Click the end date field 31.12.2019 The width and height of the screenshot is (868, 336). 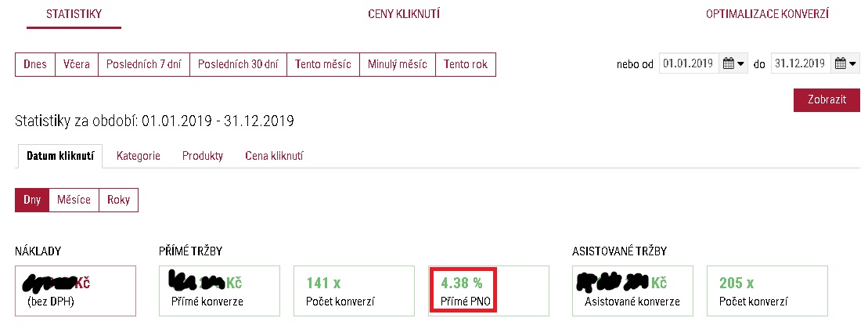pyautogui.click(x=801, y=63)
